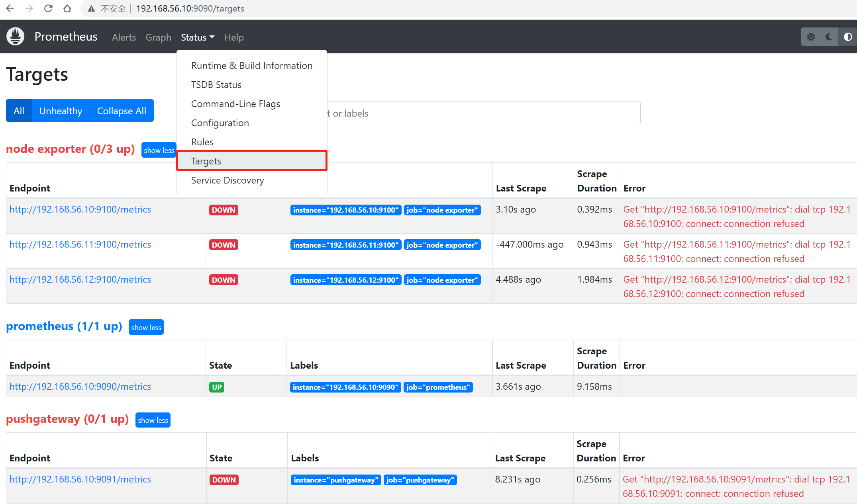Click the Prometheus flame logo
The width and height of the screenshot is (857, 504).
pos(16,37)
